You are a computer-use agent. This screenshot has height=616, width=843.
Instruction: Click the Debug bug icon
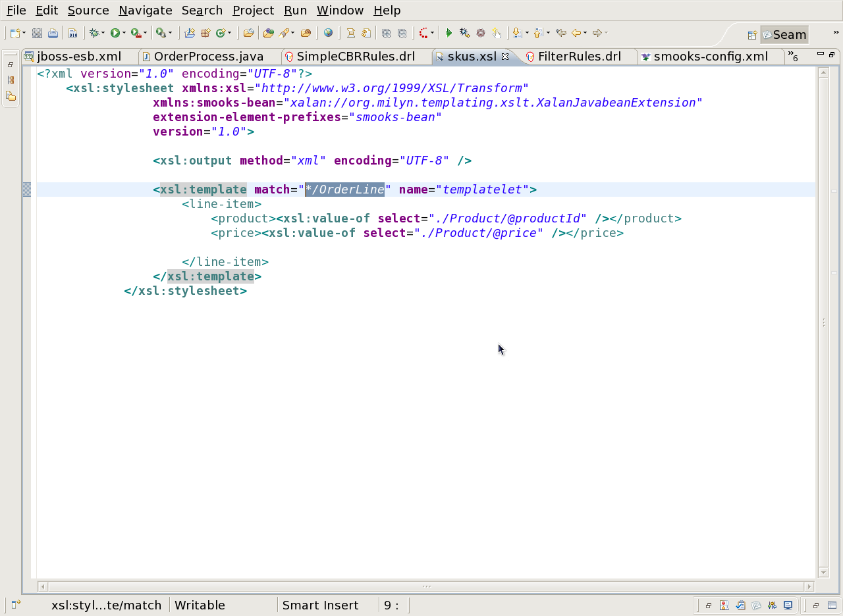pyautogui.click(x=94, y=33)
